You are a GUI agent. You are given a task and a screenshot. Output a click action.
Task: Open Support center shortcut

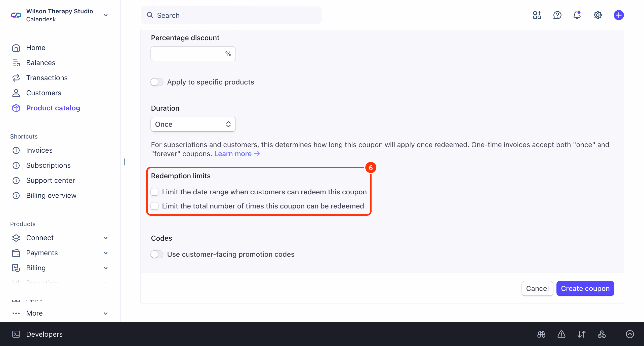(x=51, y=181)
